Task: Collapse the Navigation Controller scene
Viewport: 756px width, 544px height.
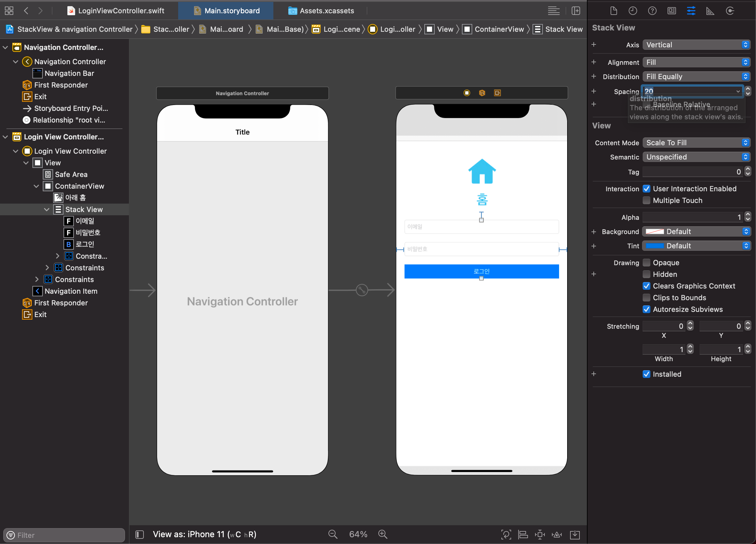Action: [5, 47]
